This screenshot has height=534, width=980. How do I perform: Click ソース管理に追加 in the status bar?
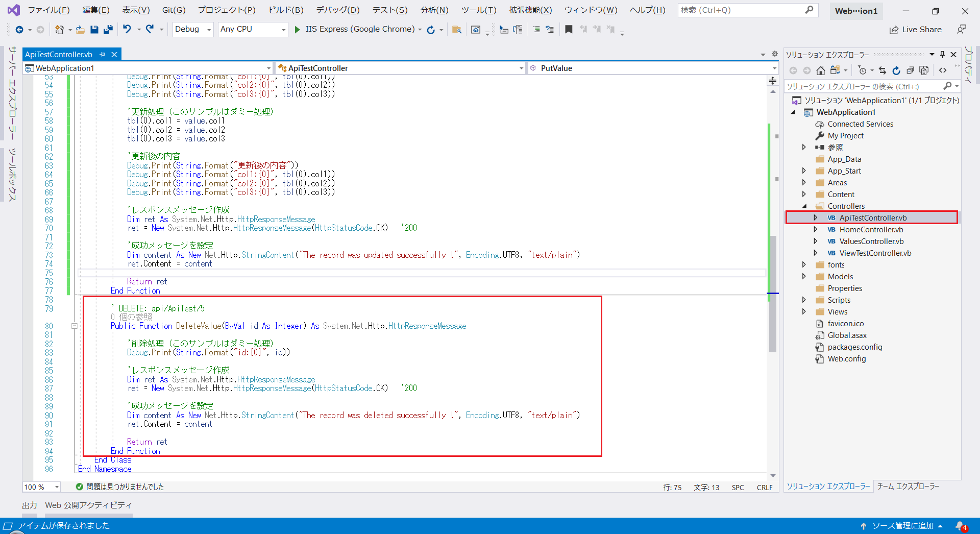(902, 525)
